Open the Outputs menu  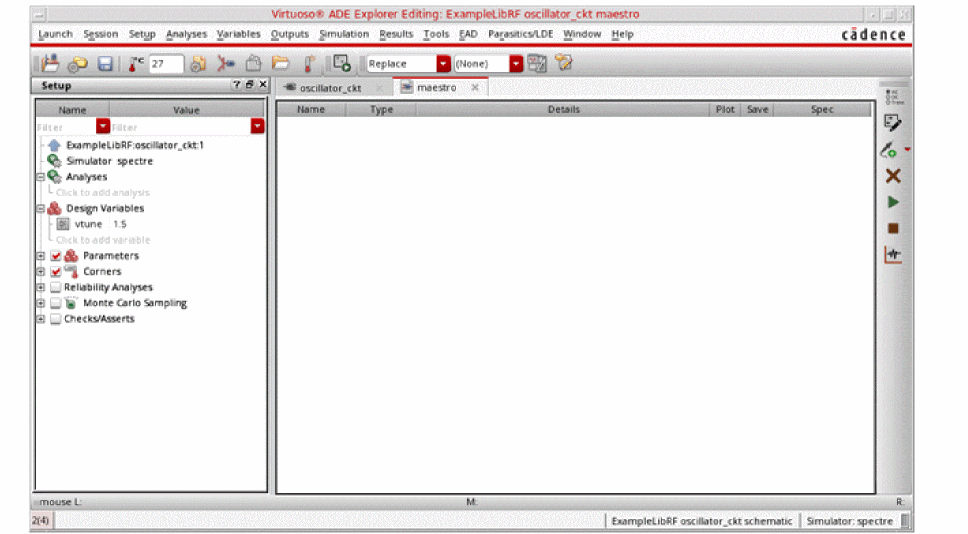coord(290,34)
